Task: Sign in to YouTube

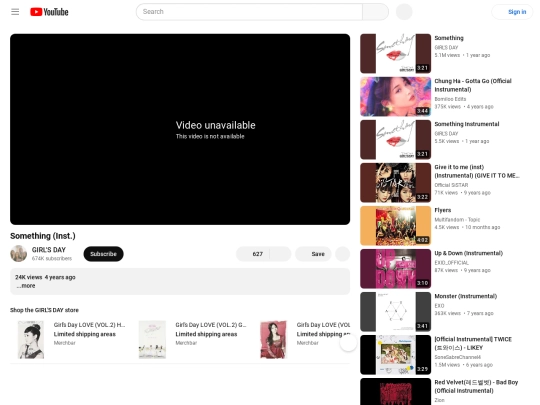Action: (512, 12)
